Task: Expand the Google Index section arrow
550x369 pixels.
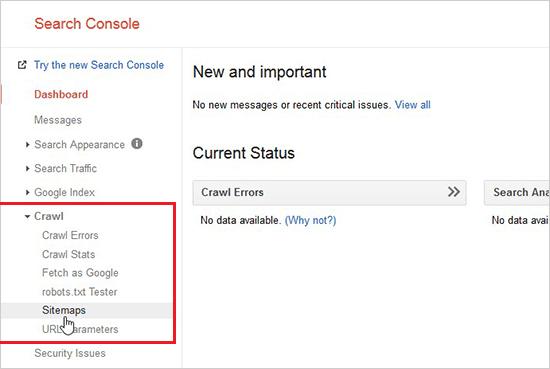Action: (27, 192)
